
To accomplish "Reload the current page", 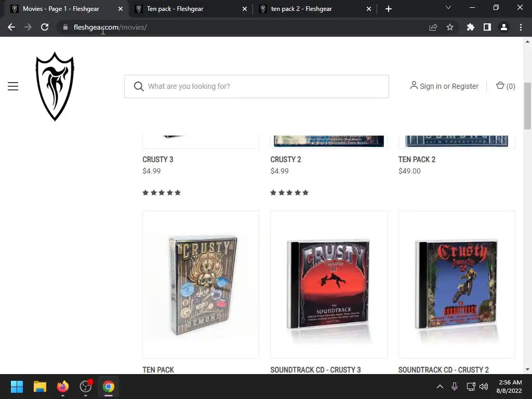I will point(45,27).
